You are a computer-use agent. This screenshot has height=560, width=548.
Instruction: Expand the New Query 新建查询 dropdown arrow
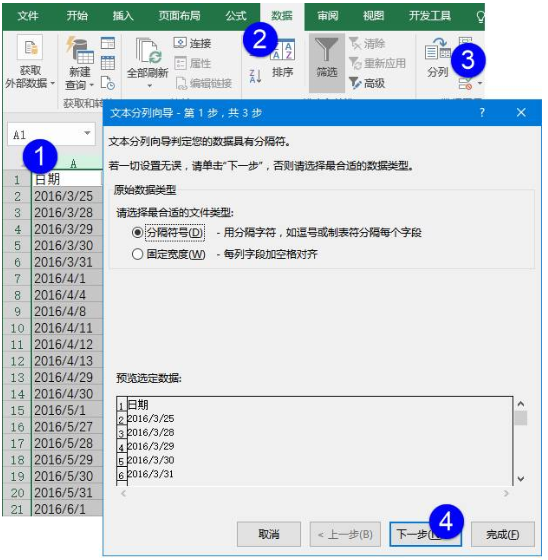click(x=92, y=85)
